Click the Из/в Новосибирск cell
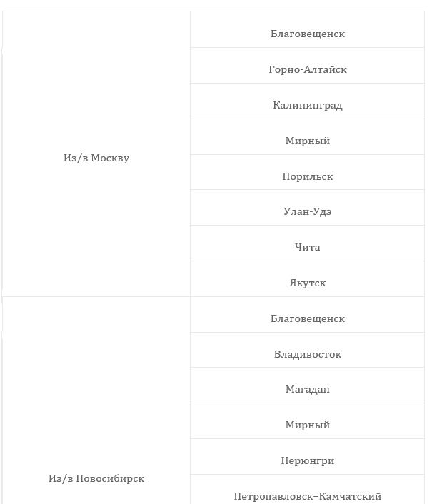Viewport: 437px width, 504px height. [x=96, y=400]
